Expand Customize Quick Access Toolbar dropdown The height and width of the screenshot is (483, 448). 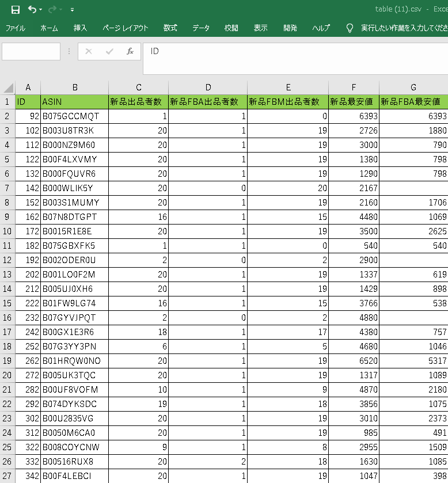point(72,10)
